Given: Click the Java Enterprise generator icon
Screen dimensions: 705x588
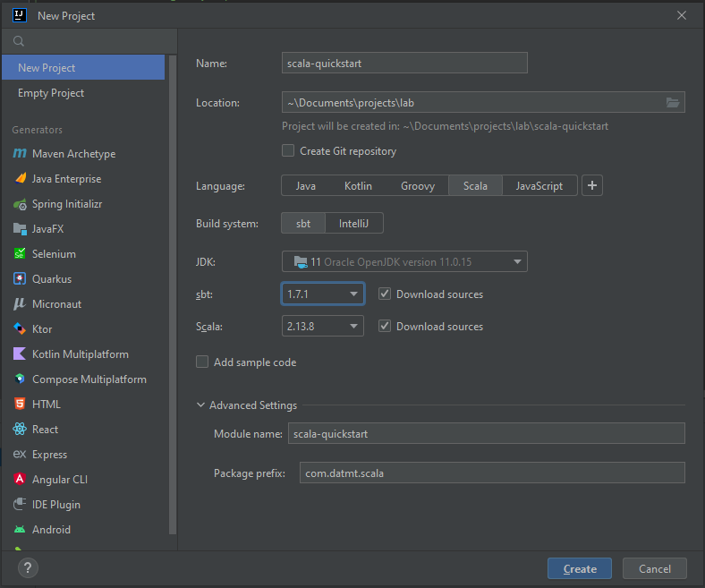Looking at the screenshot, I should coord(20,179).
